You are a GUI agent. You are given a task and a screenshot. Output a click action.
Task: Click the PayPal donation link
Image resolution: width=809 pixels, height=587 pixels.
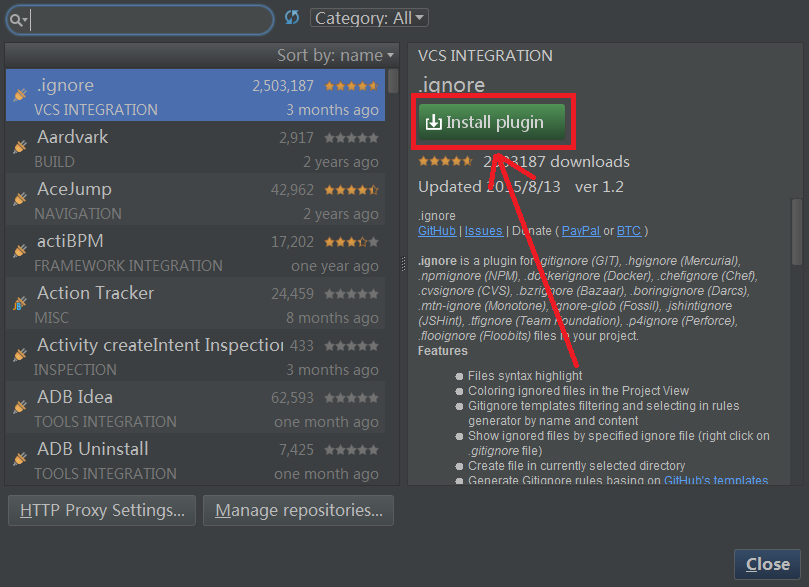(580, 230)
